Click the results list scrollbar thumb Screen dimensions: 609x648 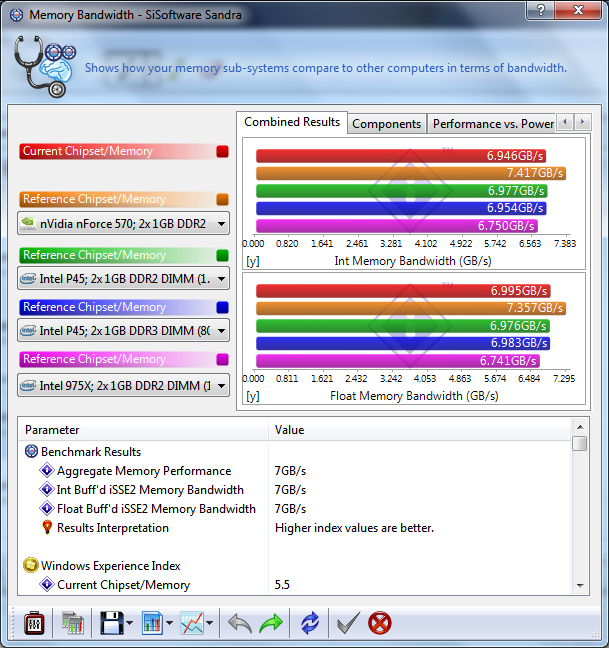point(580,443)
